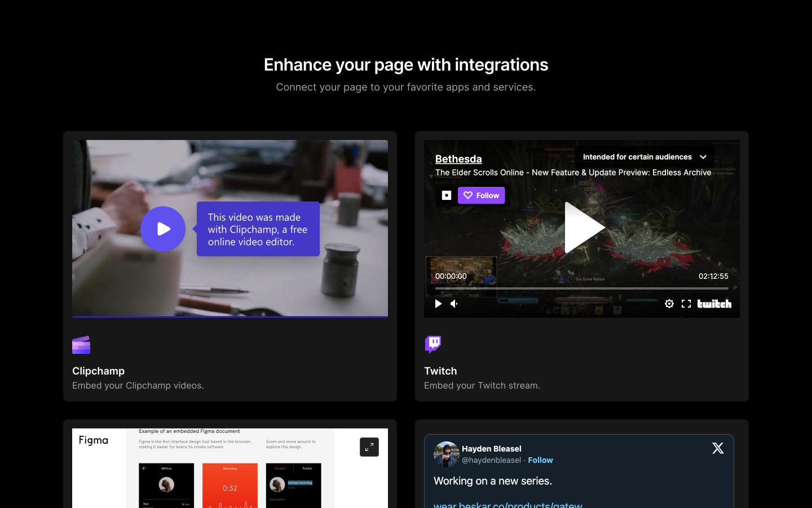
Task: Open the wear.beskar.co link in tweet
Action: 507,504
